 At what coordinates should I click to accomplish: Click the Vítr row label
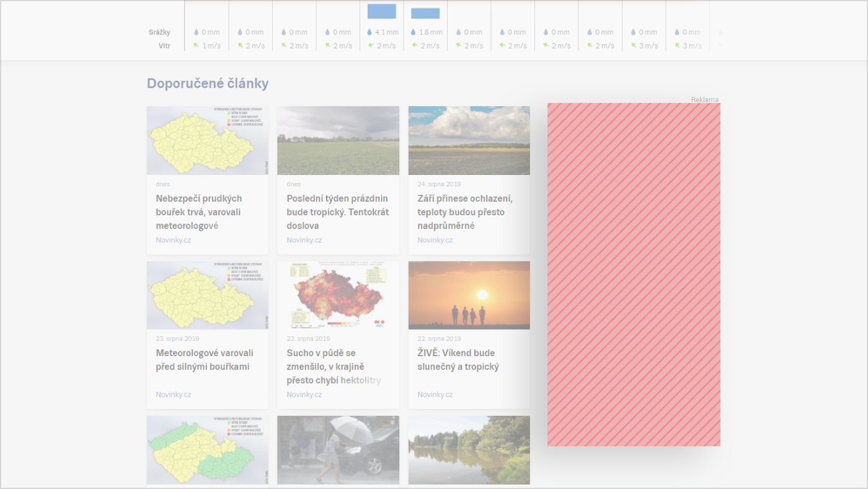(x=164, y=46)
